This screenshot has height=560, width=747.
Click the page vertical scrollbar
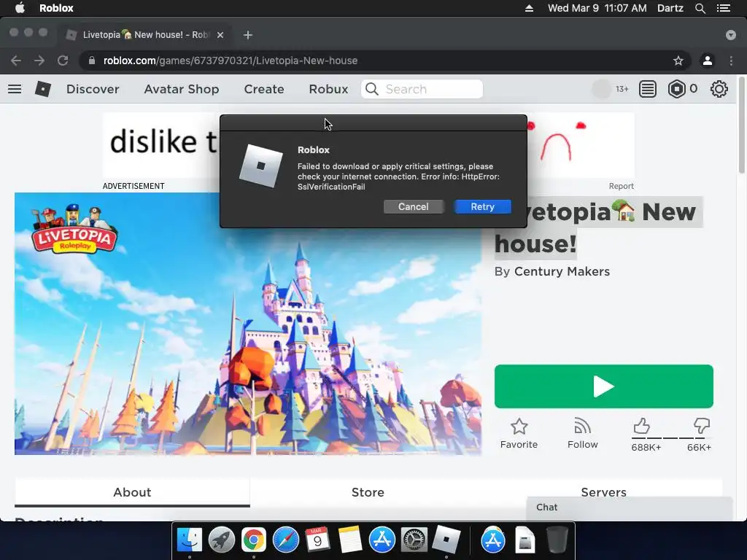(741, 125)
